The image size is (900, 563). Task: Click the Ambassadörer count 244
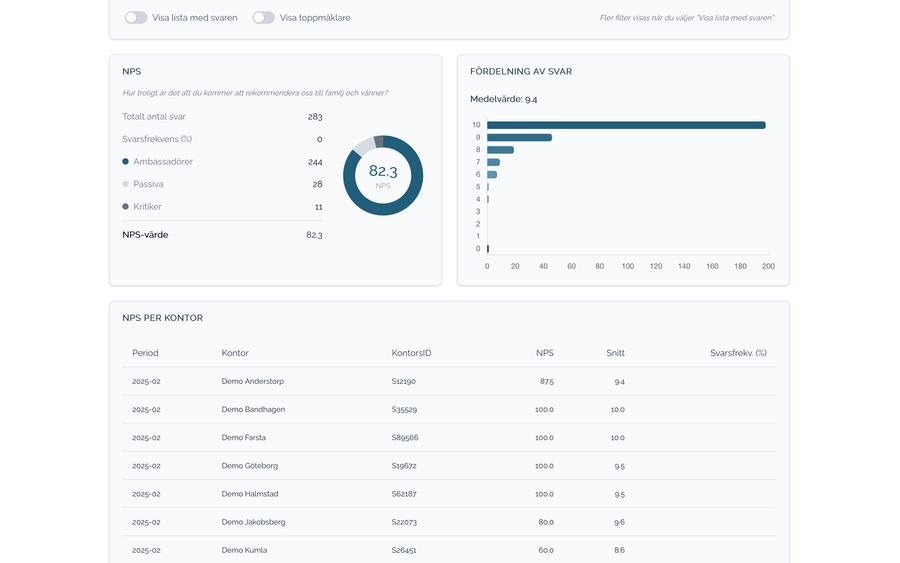click(315, 162)
